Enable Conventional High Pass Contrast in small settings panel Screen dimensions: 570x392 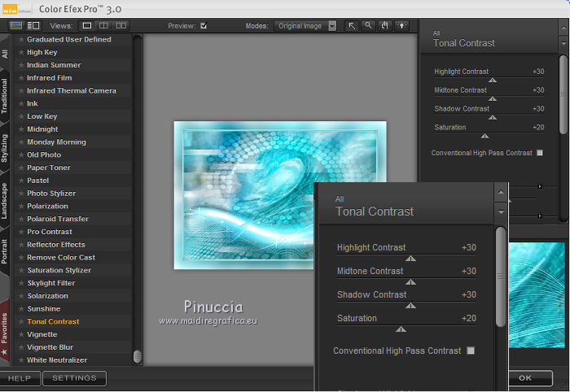[x=540, y=153]
